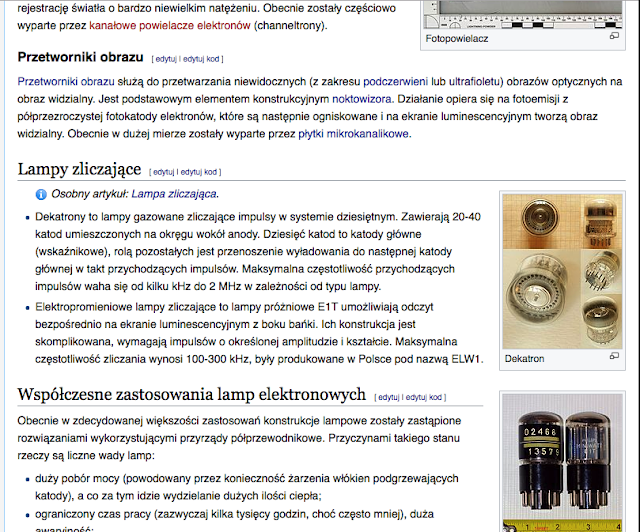This screenshot has height=532, width=640.
Task: Click edytuj kod next to Przetworniki obrazu heading
Action: click(201, 59)
